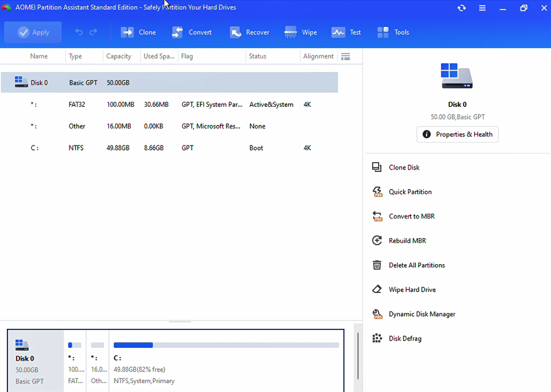Select the FAT32 EFI System partition row

(x=169, y=104)
